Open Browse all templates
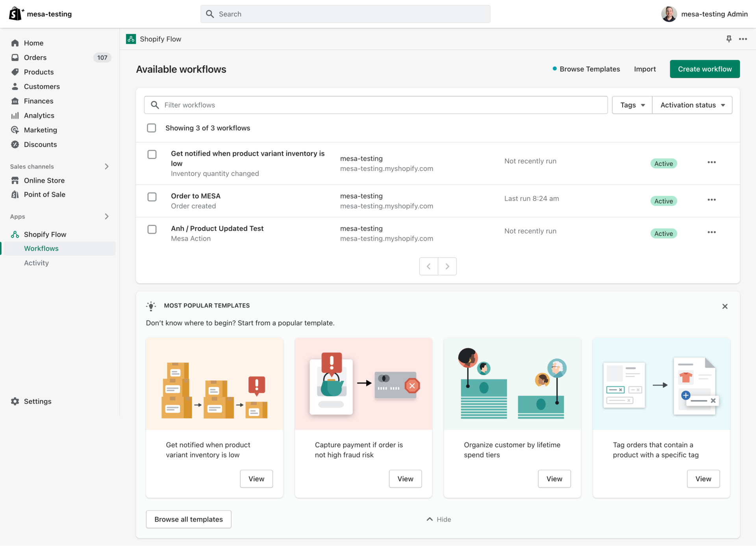756x546 pixels. pos(188,519)
